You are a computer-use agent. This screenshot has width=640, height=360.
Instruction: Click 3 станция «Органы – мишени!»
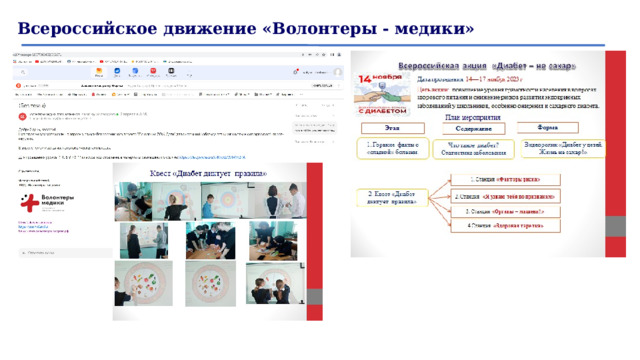click(505, 212)
